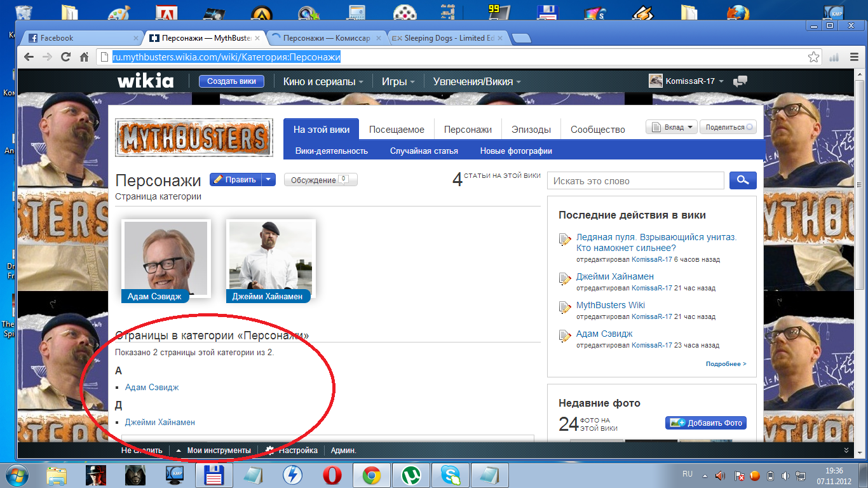Click the RU language indicator in tray
Image resolution: width=868 pixels, height=488 pixels.
(x=688, y=474)
